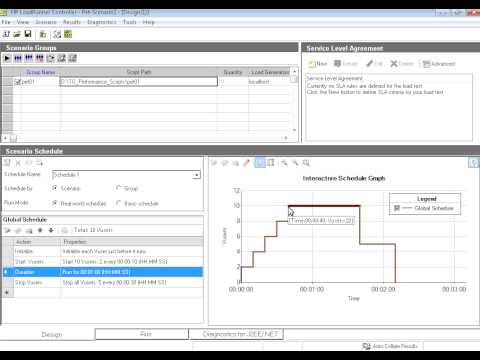Viewport: 480px width, 360px height.
Task: Select the Real-world schedule run mode
Action: pos(55,203)
